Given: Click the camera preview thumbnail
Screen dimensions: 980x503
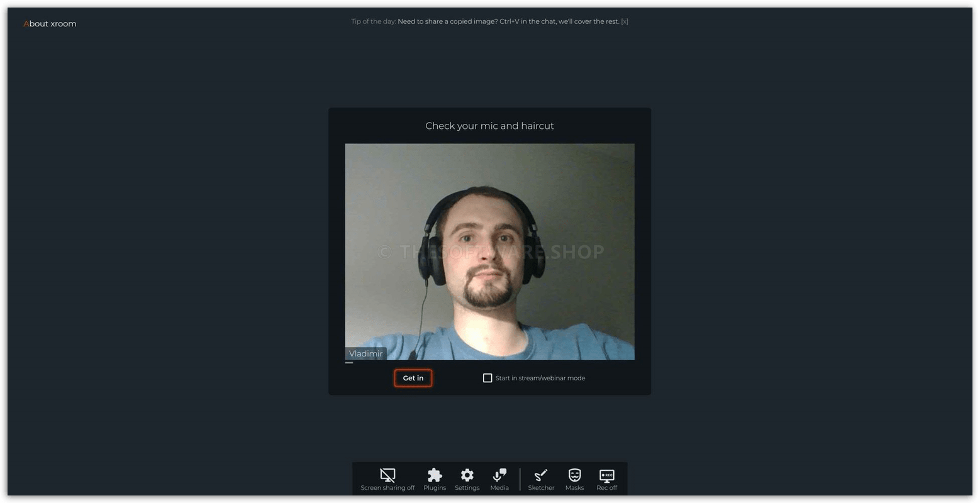Looking at the screenshot, I should pos(489,251).
